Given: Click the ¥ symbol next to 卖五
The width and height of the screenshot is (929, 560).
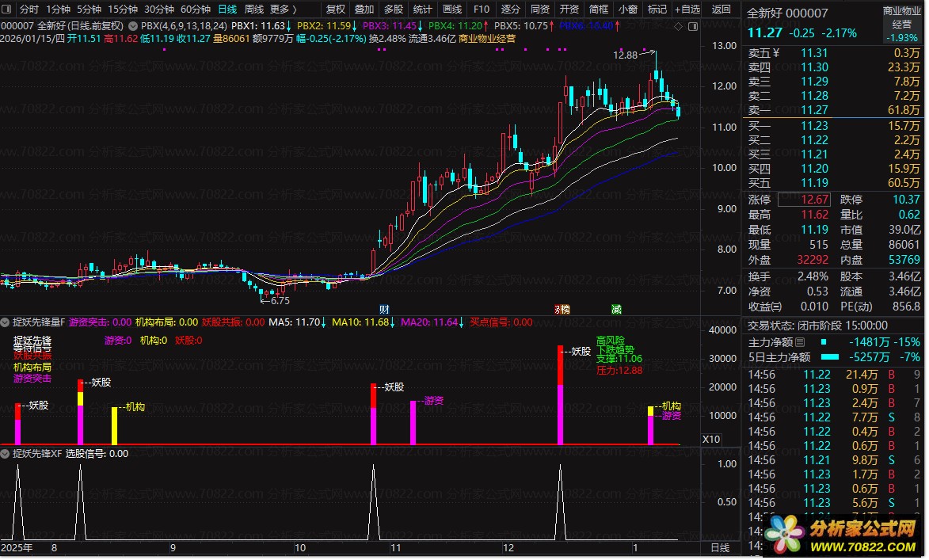Looking at the screenshot, I should [x=776, y=53].
